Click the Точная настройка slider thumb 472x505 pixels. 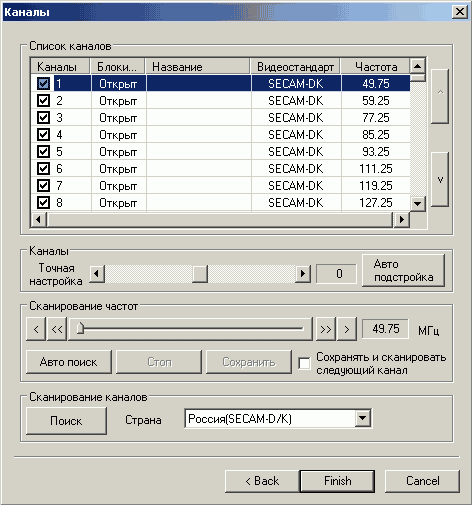(x=200, y=274)
